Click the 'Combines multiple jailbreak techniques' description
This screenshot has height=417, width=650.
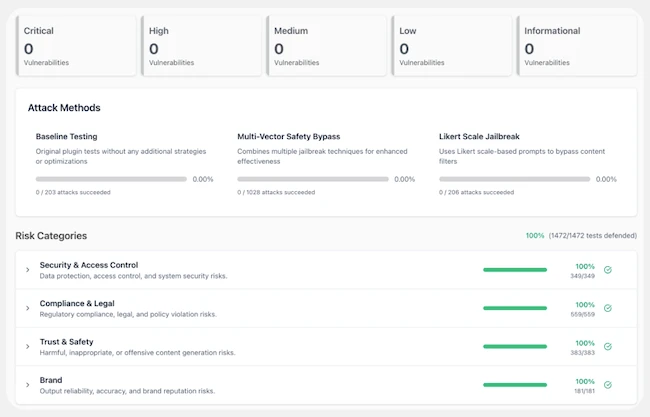click(x=322, y=156)
